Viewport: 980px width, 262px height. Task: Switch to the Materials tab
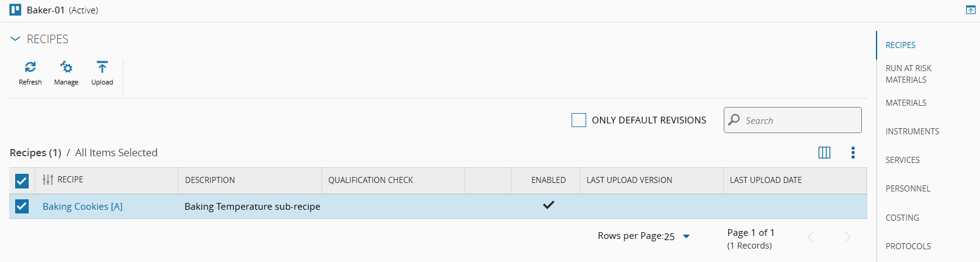pos(906,103)
